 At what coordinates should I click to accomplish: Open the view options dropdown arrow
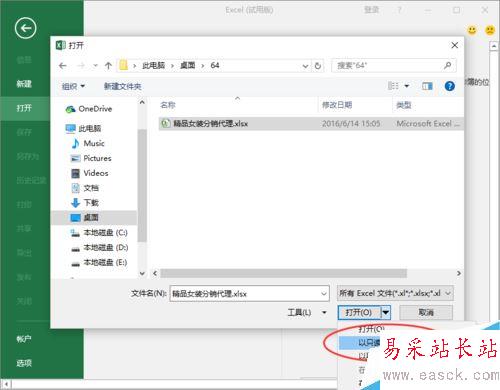pos(407,86)
